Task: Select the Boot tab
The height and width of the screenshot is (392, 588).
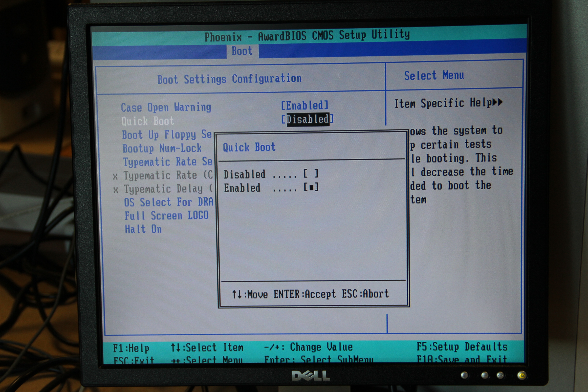Action: [x=242, y=51]
